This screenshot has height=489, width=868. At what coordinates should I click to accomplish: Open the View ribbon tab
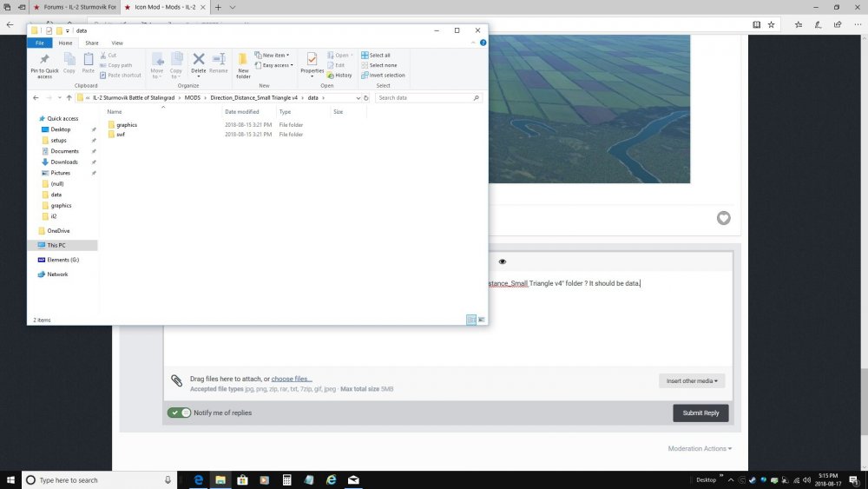(117, 43)
